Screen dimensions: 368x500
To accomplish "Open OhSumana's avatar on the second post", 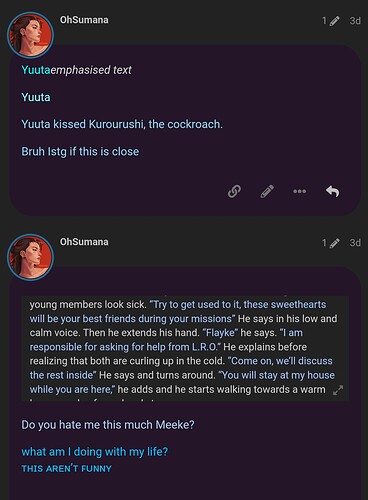I will click(30, 257).
